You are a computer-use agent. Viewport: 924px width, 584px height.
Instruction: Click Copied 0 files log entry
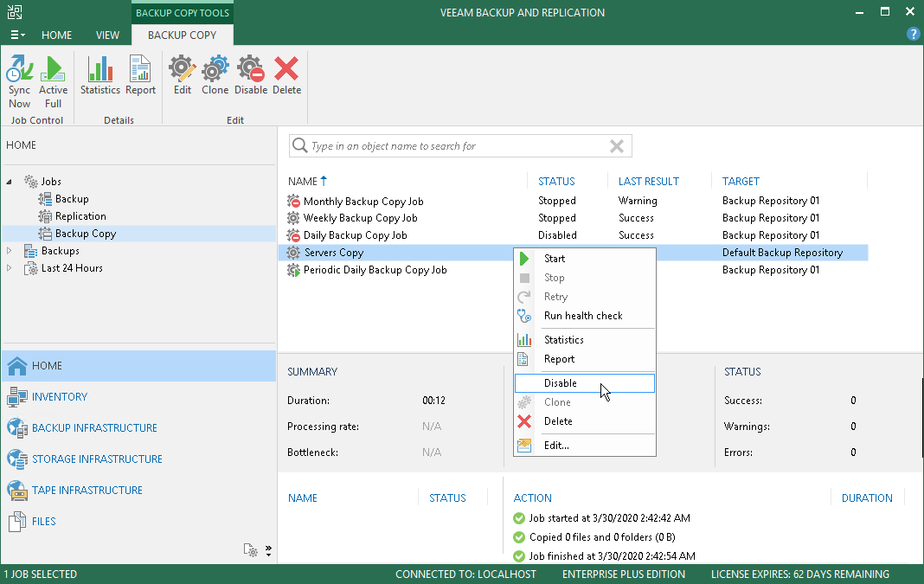click(602, 537)
